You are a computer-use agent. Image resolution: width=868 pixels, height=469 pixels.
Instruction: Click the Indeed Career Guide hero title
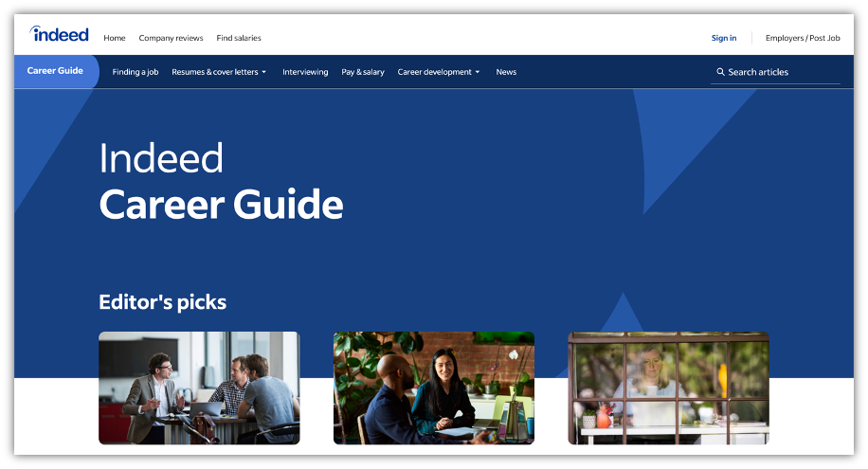tap(221, 182)
